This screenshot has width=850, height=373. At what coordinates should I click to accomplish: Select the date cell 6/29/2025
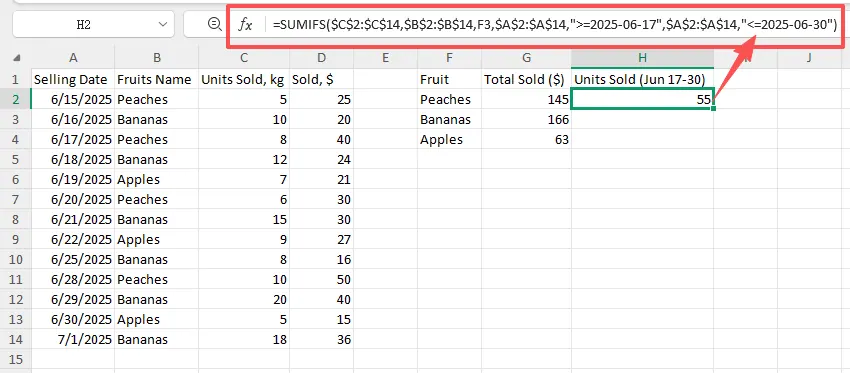coord(73,300)
